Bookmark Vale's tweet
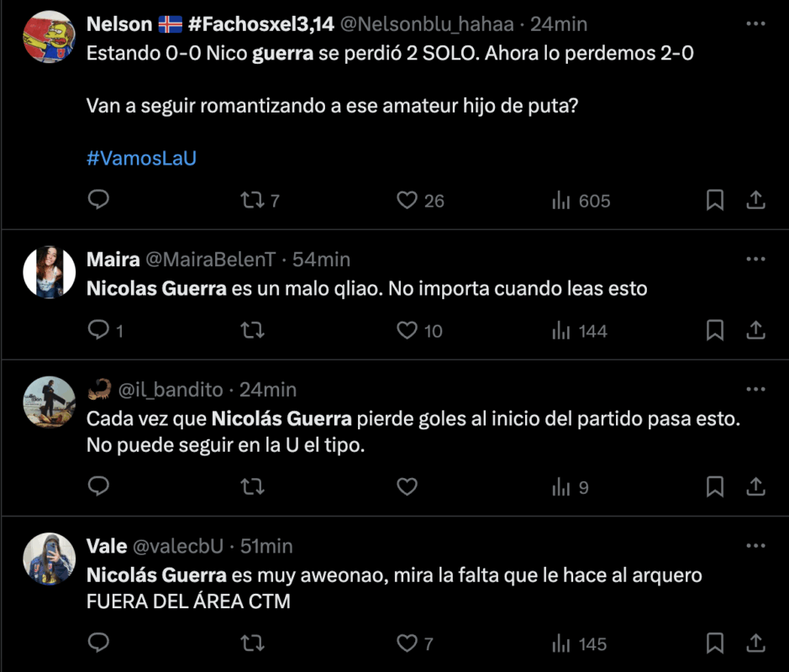789x672 pixels. click(714, 643)
